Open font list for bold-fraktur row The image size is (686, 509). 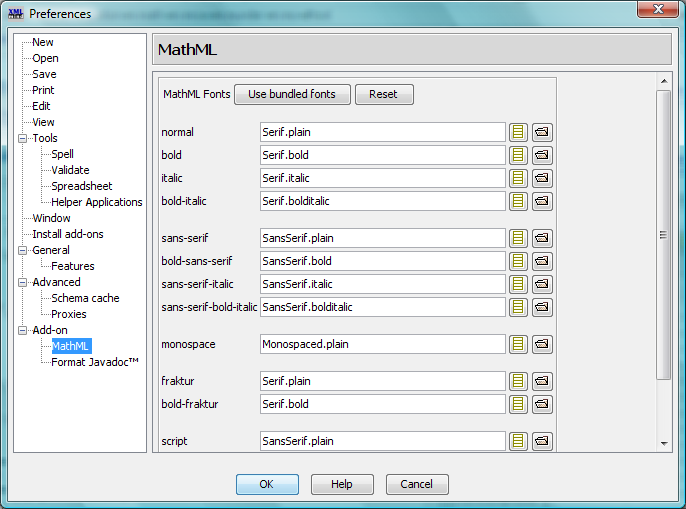518,404
